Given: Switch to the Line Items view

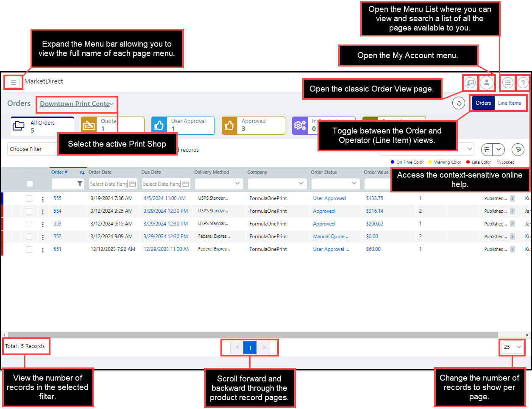Looking at the screenshot, I should click(x=509, y=103).
